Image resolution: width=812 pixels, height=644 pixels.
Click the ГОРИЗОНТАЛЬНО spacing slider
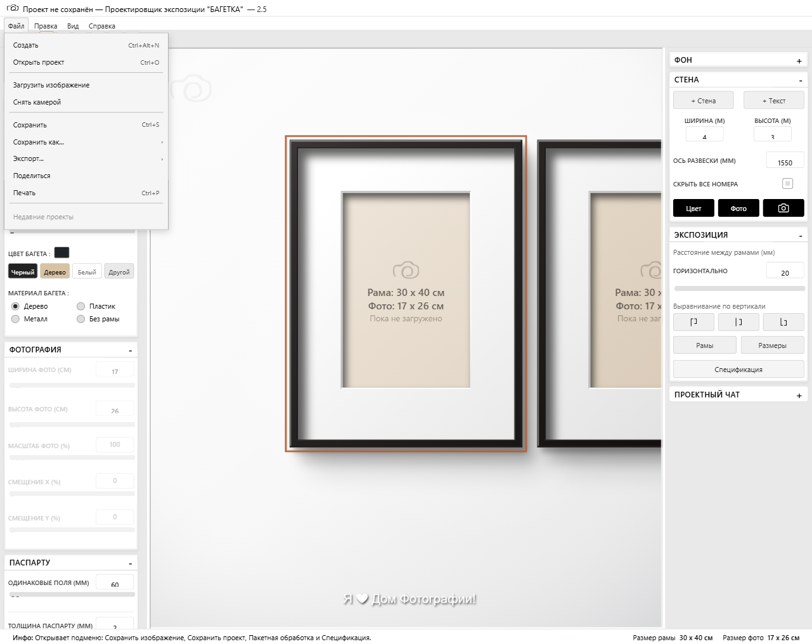pyautogui.click(x=739, y=288)
